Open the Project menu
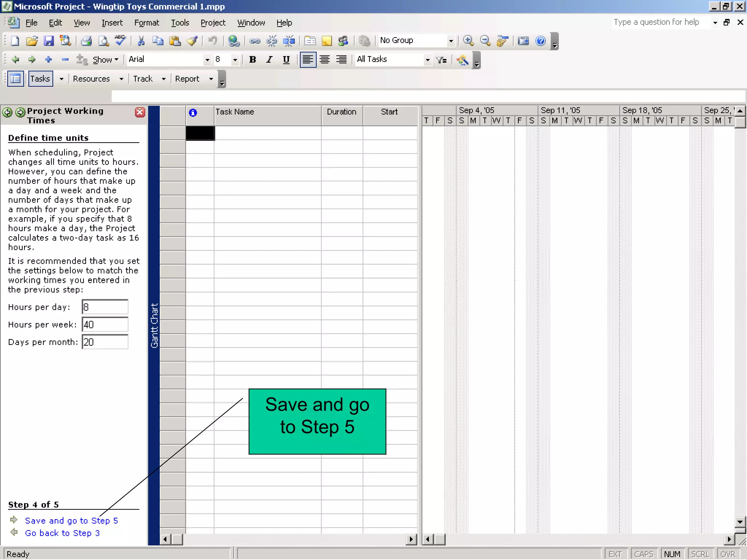747x560 pixels. click(x=213, y=23)
